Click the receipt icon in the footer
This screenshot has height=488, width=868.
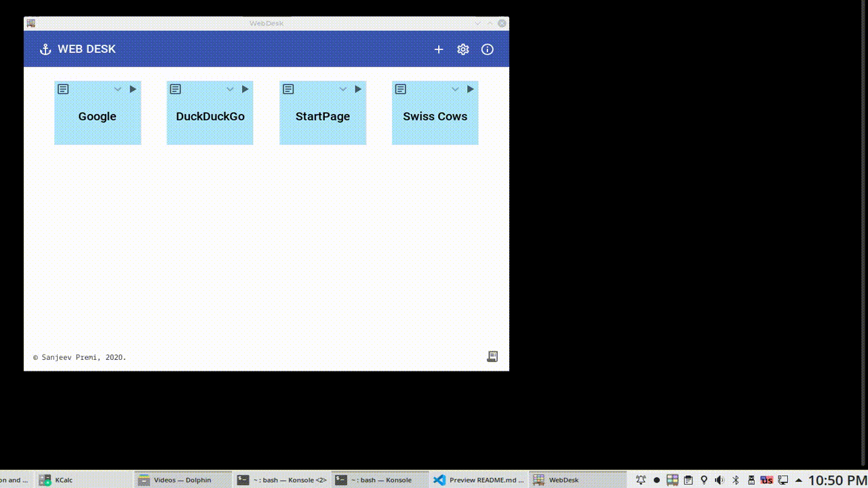(x=492, y=357)
